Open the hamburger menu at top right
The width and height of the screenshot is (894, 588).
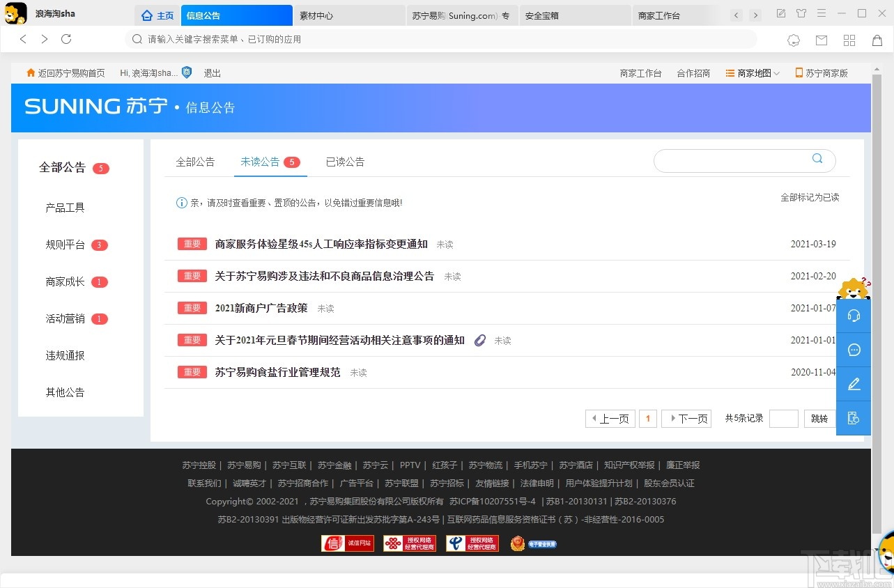click(821, 13)
